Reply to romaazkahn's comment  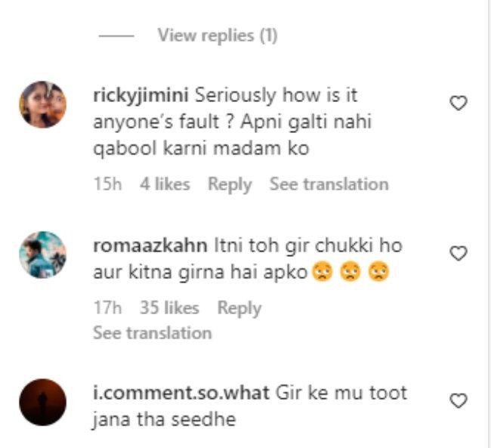coord(239,308)
